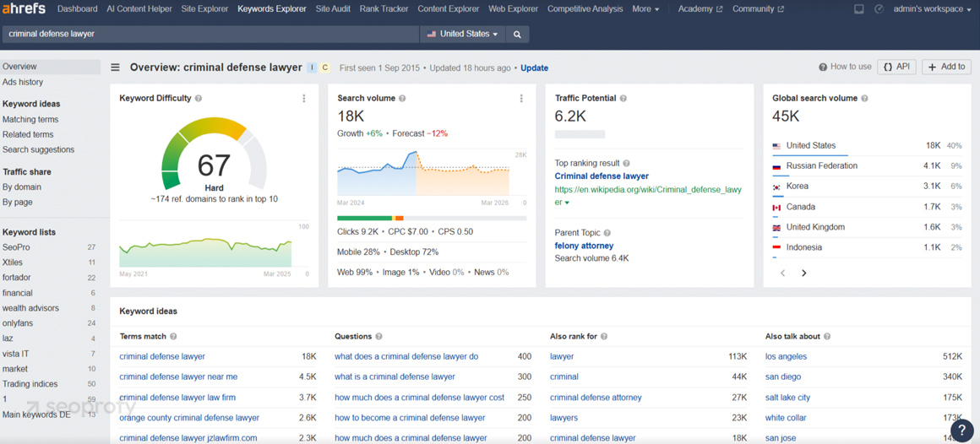980x444 pixels.
Task: Expand the United States country dropdown
Action: tap(462, 35)
